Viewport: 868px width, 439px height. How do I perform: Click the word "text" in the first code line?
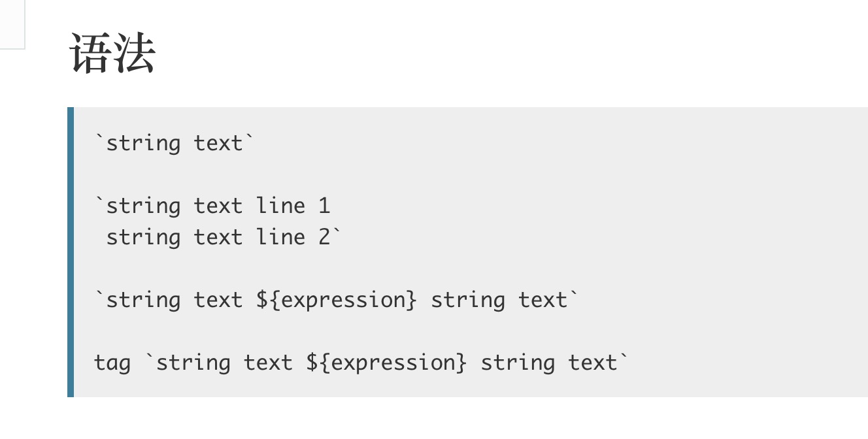218,143
